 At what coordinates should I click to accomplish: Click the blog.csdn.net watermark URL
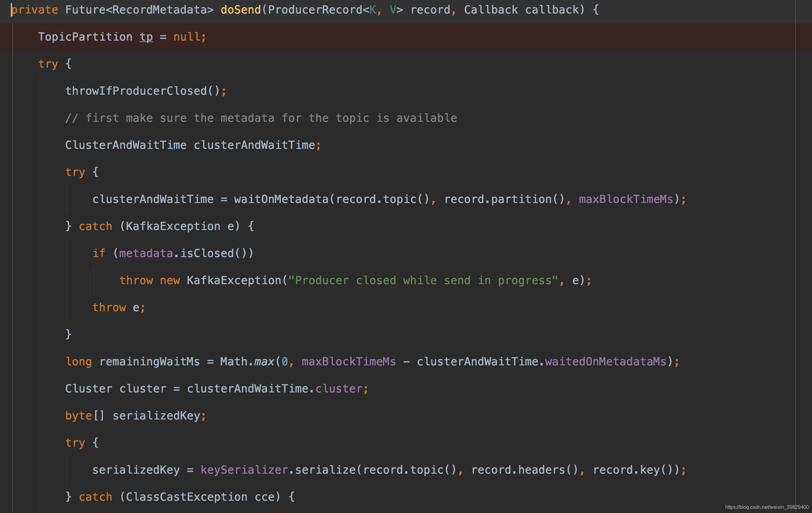point(767,507)
